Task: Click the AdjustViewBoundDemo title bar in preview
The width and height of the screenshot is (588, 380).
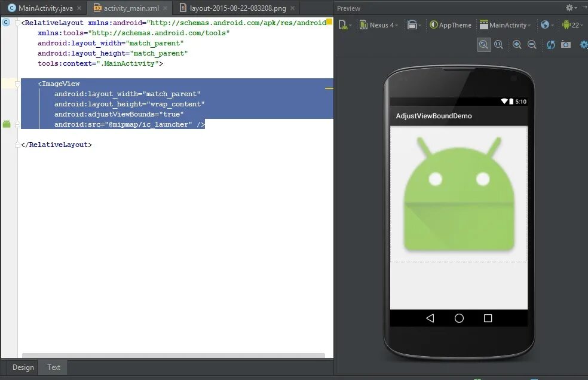Action: pos(459,116)
